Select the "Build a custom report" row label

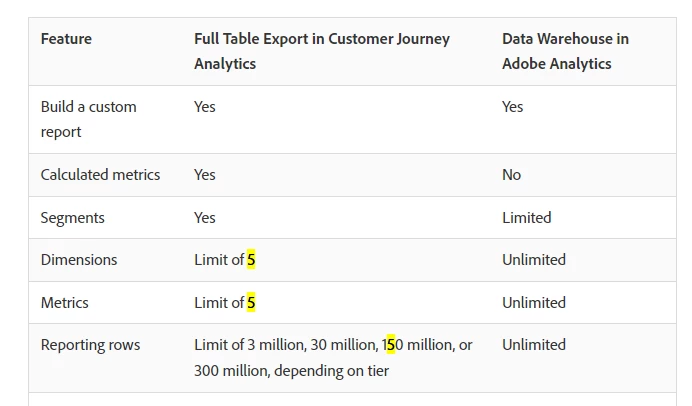(88, 119)
